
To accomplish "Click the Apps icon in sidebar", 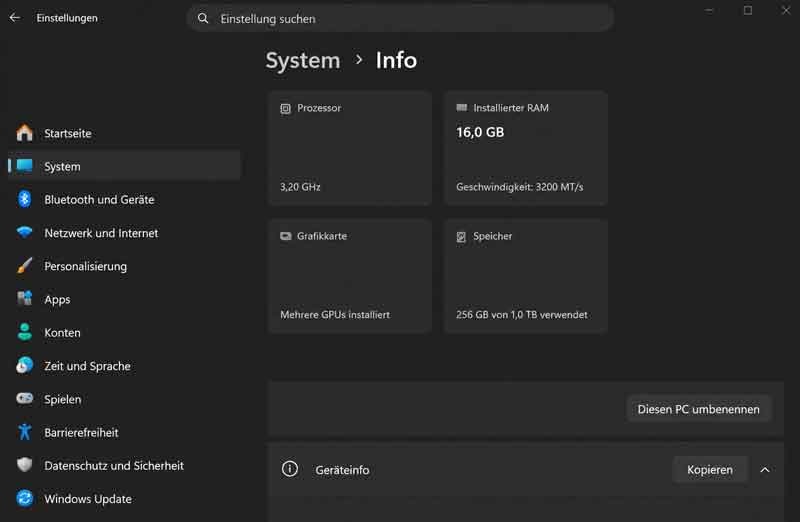I will [24, 299].
